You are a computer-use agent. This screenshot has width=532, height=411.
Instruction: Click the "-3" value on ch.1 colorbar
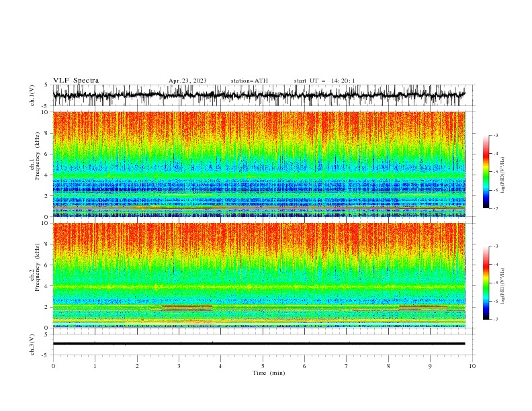pos(495,135)
